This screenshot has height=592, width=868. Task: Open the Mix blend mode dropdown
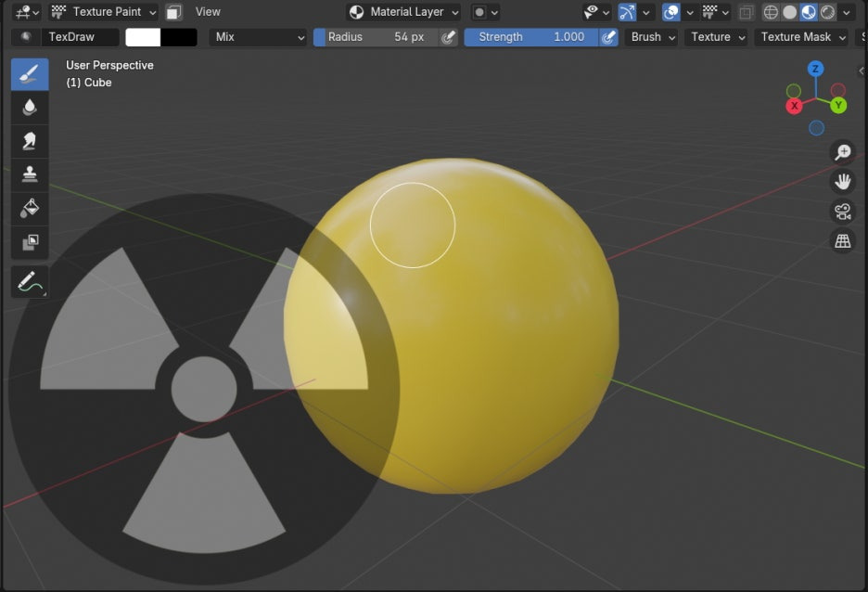coord(258,37)
